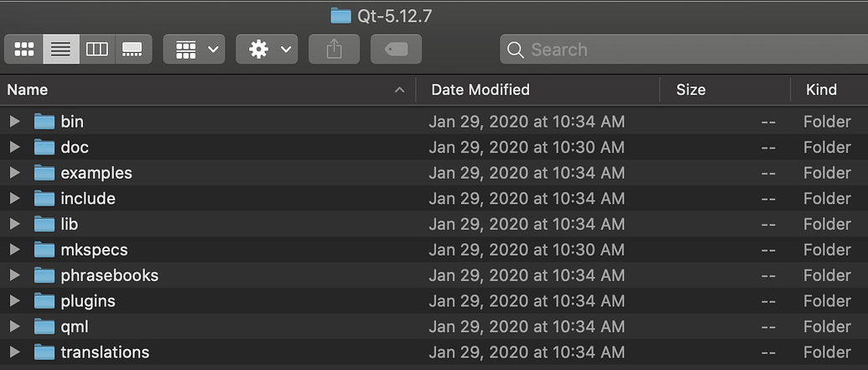The image size is (868, 370).
Task: Click the translations folder icon
Action: click(x=44, y=352)
